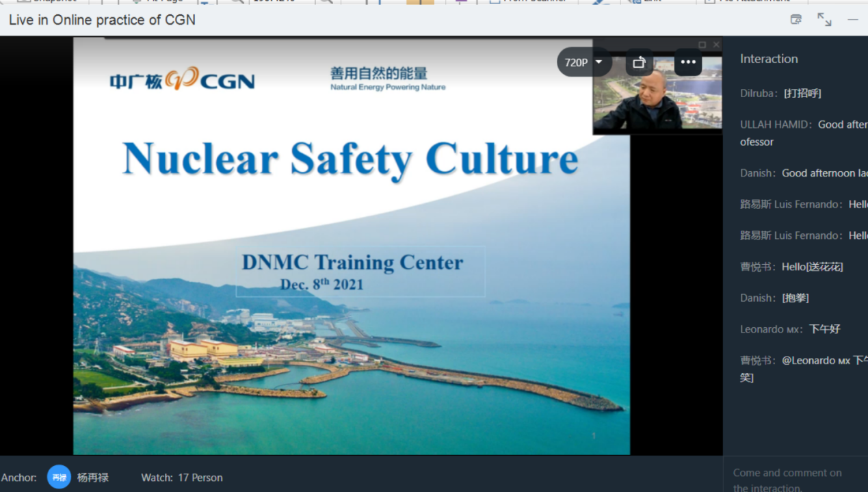Viewport: 868px width, 492px height.
Task: Click the Leonardo мх 下午好 message
Action: coord(790,329)
